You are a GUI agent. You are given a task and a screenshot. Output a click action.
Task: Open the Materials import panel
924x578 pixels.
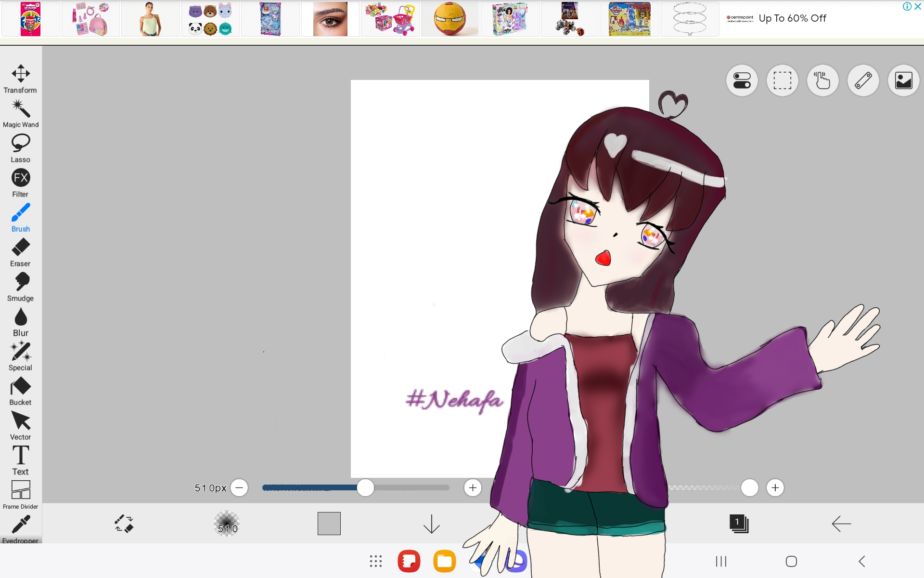[904, 80]
